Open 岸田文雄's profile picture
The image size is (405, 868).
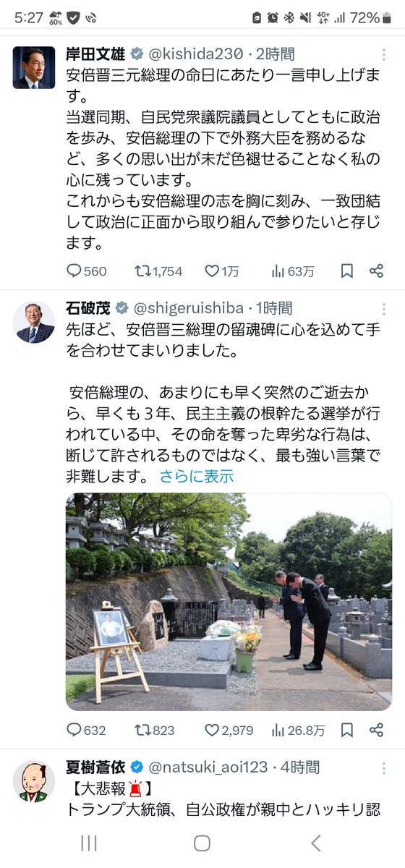(34, 67)
